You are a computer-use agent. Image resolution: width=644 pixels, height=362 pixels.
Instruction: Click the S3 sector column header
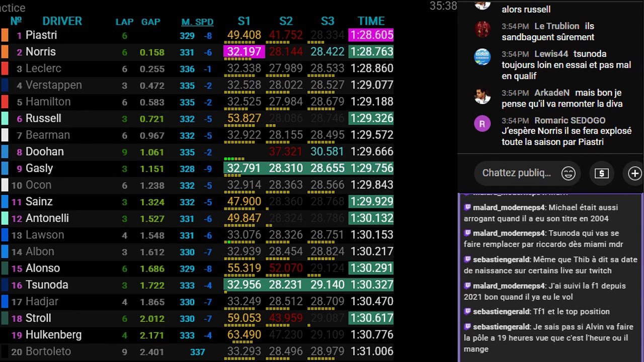tap(328, 21)
